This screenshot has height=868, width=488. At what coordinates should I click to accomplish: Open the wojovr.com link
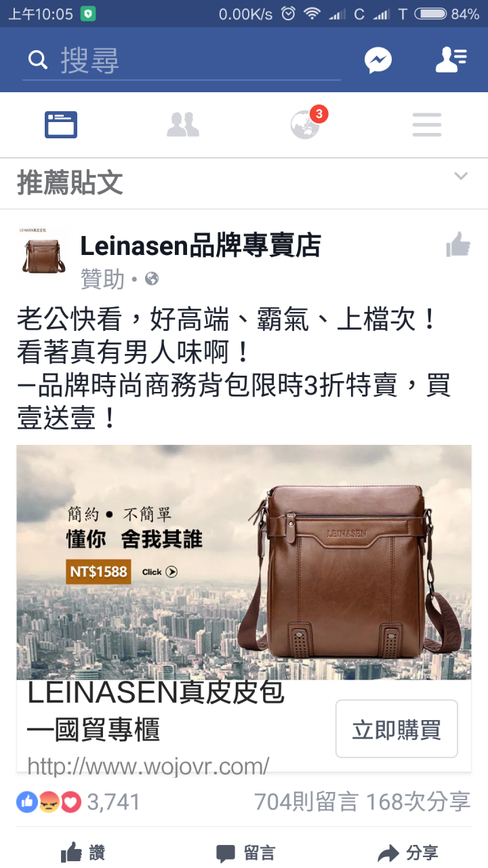[x=148, y=766]
